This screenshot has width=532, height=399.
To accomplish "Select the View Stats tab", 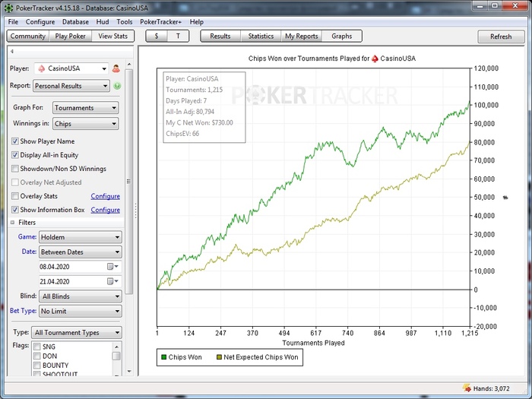I will tap(113, 36).
